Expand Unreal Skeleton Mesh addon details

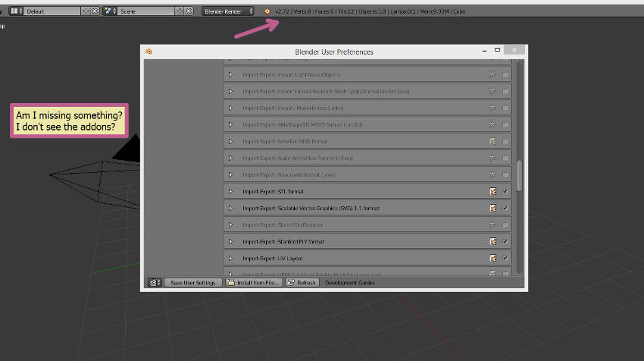pos(230,91)
